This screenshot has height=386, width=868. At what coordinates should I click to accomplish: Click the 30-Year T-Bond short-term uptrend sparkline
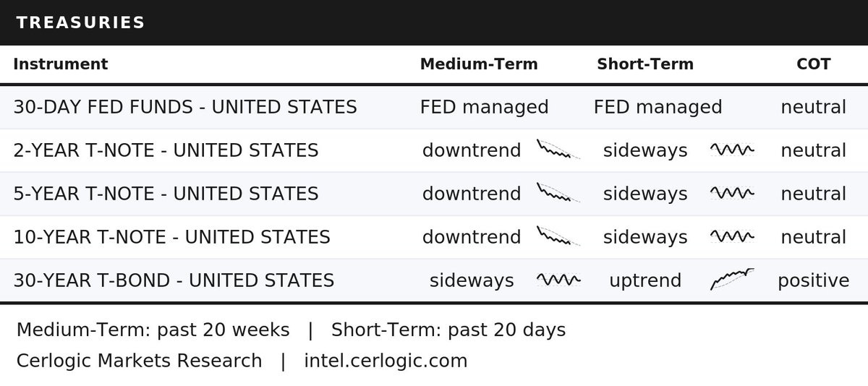click(x=732, y=279)
